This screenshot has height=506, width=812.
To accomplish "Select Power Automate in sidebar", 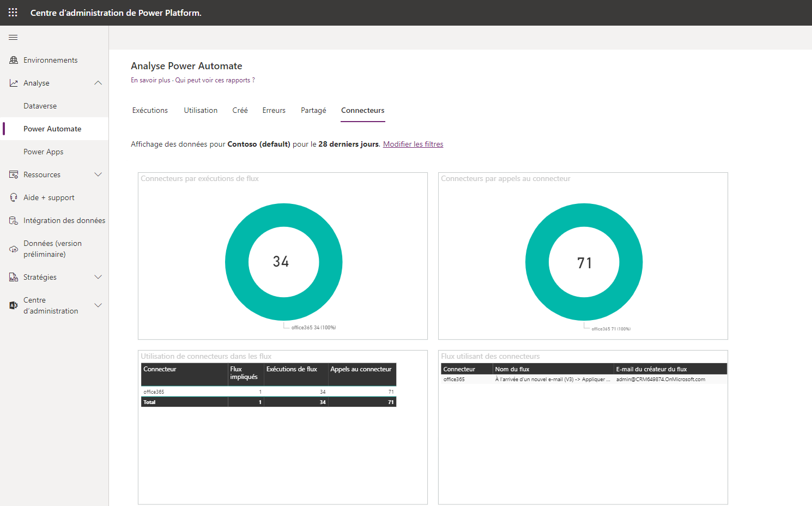I will pyautogui.click(x=54, y=129).
